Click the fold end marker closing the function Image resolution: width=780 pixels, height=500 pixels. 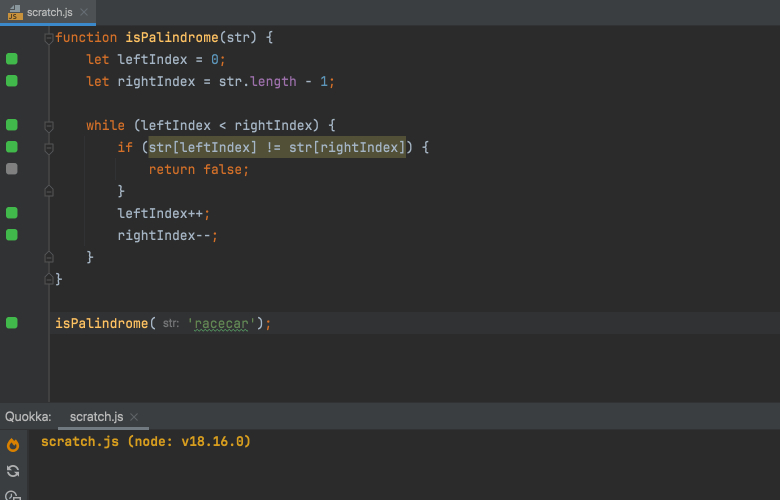pos(49,279)
